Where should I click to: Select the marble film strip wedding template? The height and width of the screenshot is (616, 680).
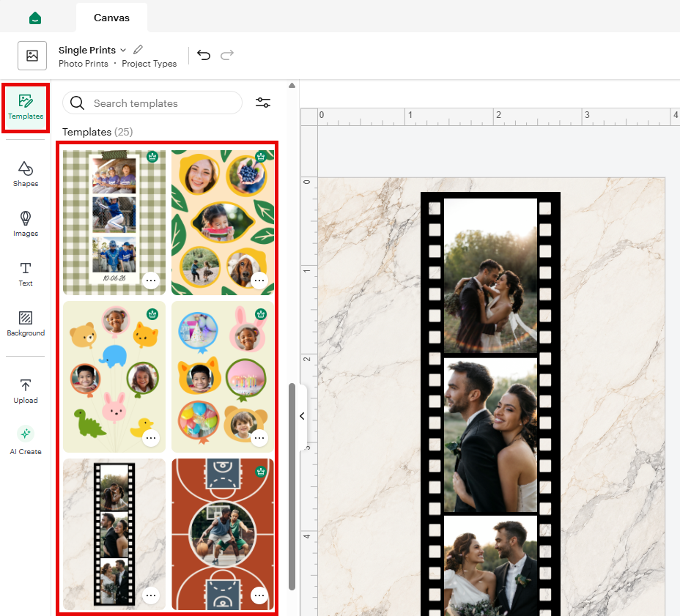pyautogui.click(x=114, y=534)
